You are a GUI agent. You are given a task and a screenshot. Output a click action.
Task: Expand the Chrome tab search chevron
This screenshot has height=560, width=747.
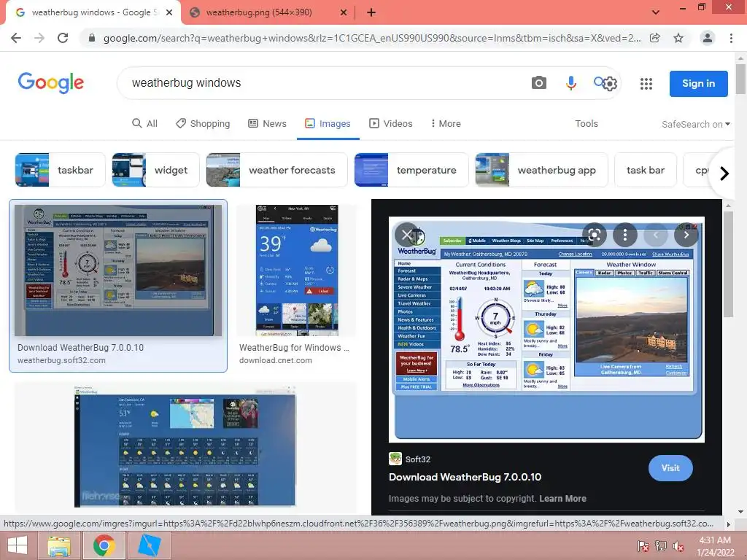[x=656, y=12]
